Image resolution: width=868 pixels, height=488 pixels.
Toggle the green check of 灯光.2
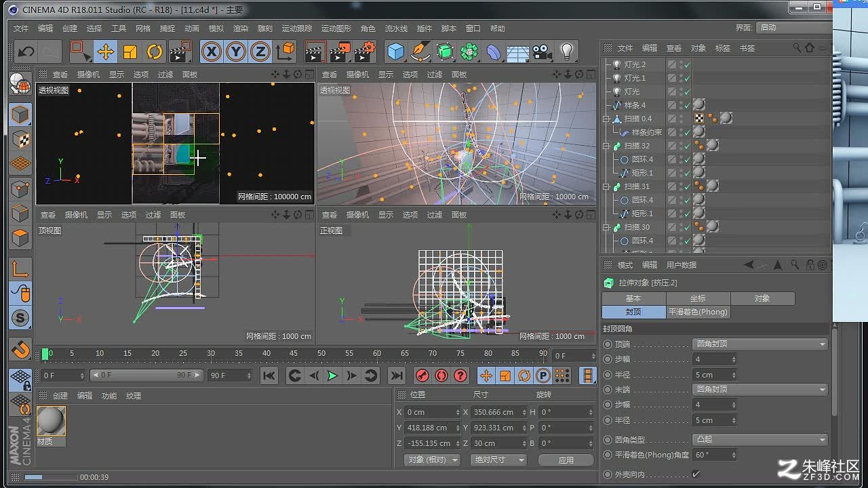click(687, 64)
